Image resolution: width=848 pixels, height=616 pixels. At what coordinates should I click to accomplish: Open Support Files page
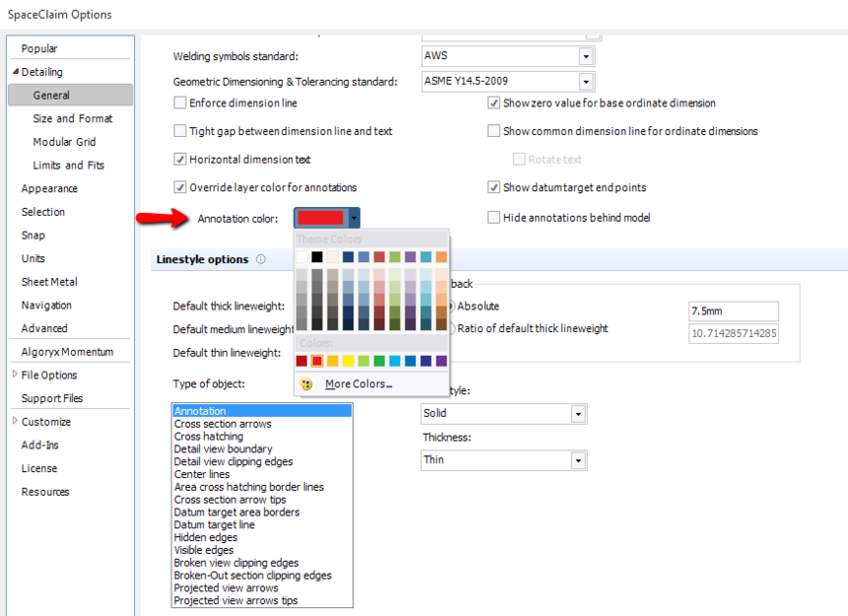52,398
